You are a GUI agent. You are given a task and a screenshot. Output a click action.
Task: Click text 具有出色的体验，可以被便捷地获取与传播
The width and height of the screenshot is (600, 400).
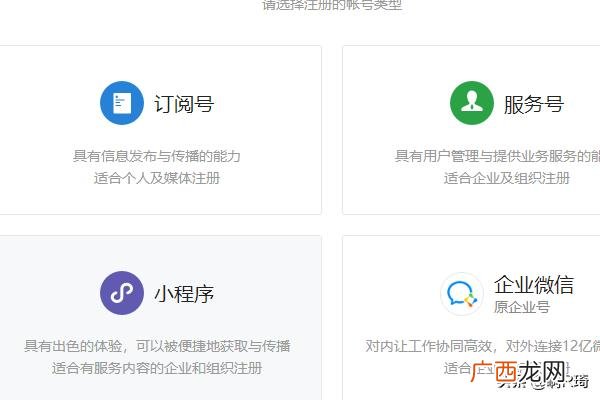click(157, 346)
